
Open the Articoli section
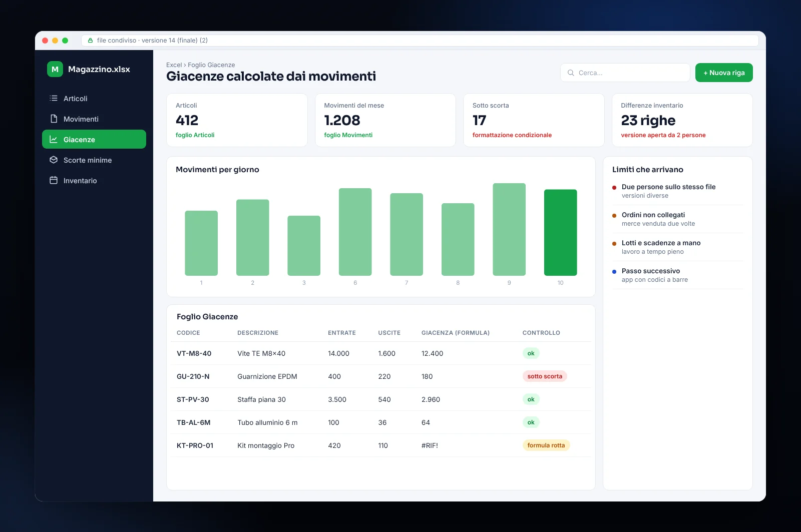pos(94,99)
